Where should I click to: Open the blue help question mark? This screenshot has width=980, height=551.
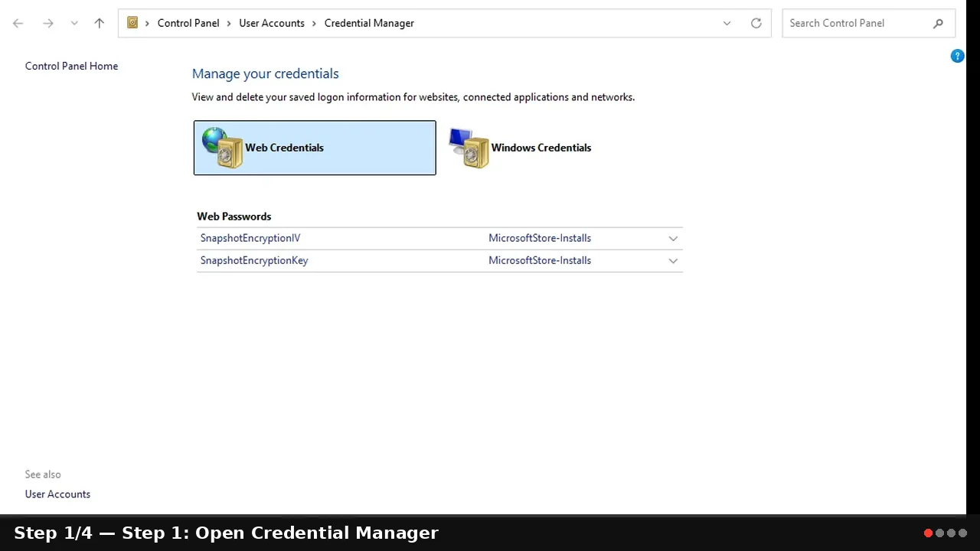957,56
